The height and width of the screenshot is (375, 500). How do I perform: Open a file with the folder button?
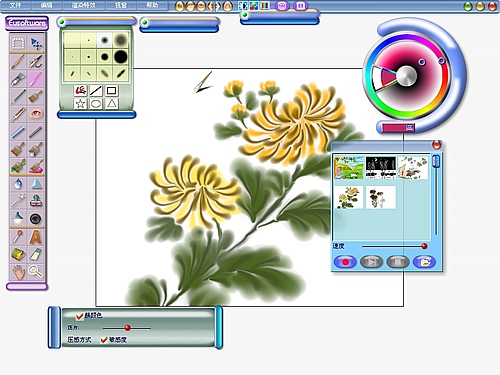click(x=424, y=262)
